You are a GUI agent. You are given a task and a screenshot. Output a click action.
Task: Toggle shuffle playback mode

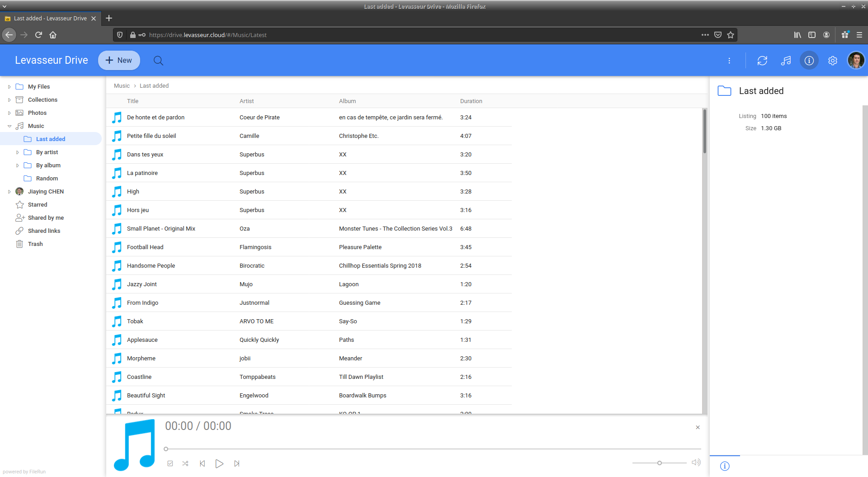click(185, 463)
